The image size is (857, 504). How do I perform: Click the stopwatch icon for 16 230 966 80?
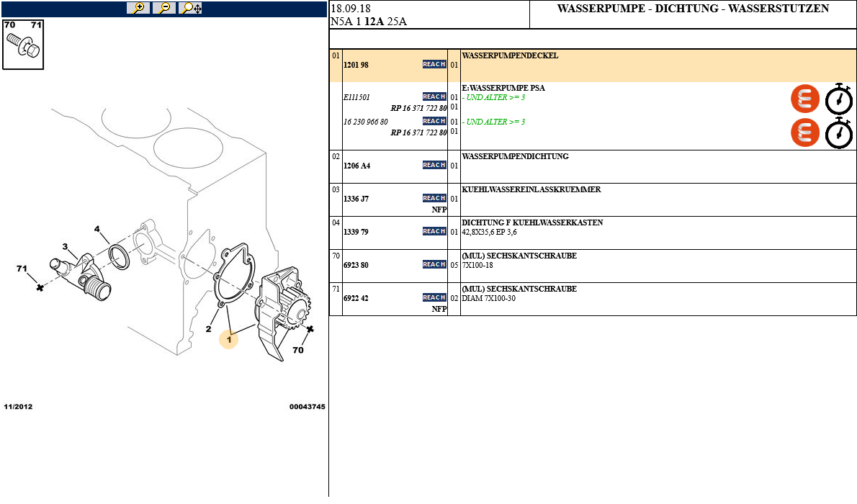point(839,132)
